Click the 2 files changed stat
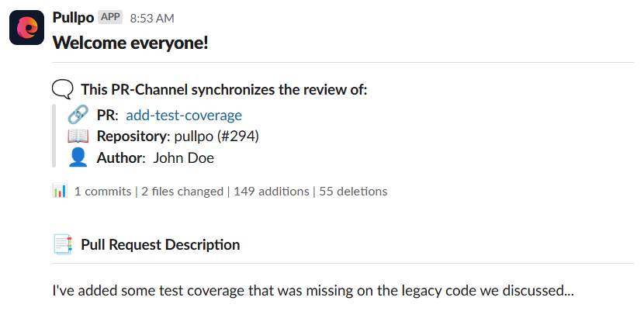Screen dimensions: 644x311 pos(182,191)
